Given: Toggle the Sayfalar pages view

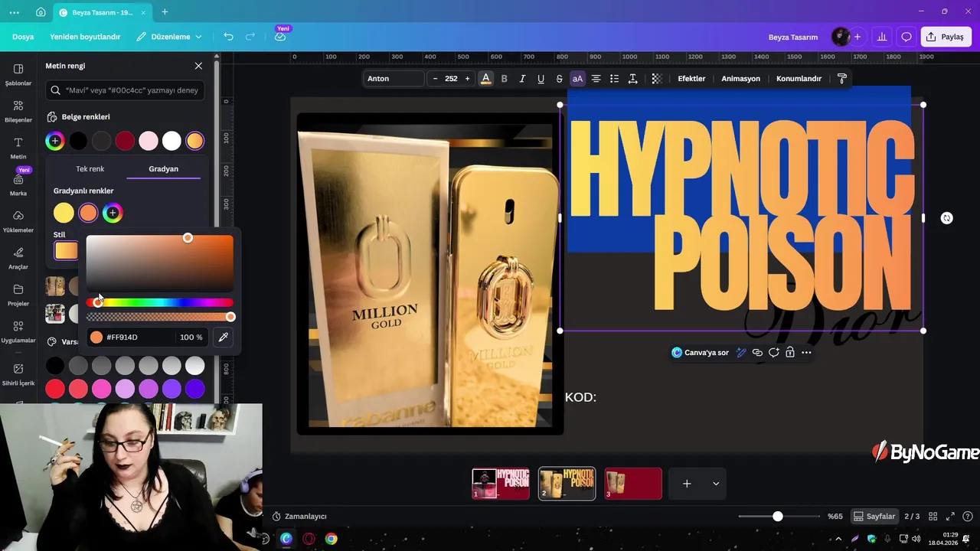Looking at the screenshot, I should (x=874, y=517).
